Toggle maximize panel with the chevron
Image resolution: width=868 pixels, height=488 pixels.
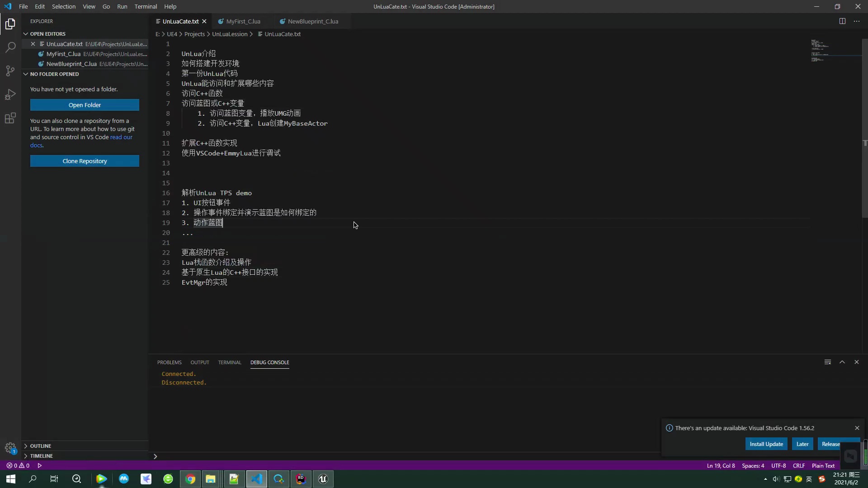[842, 362]
